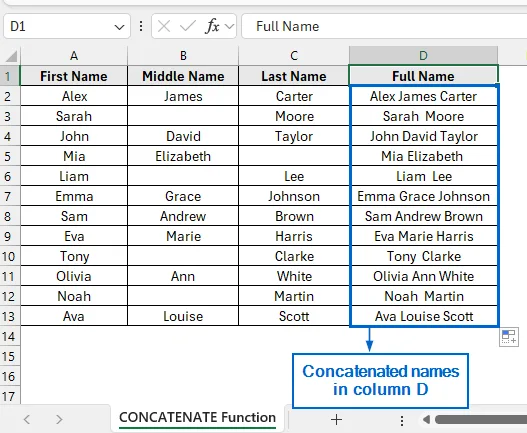Add a new sheet with the plus button
527x433 pixels.
(x=336, y=419)
